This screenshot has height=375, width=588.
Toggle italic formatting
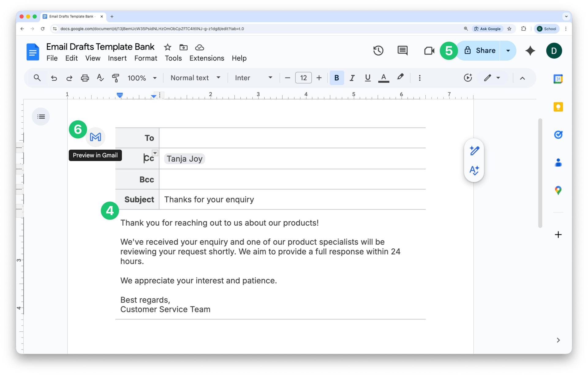coord(352,78)
